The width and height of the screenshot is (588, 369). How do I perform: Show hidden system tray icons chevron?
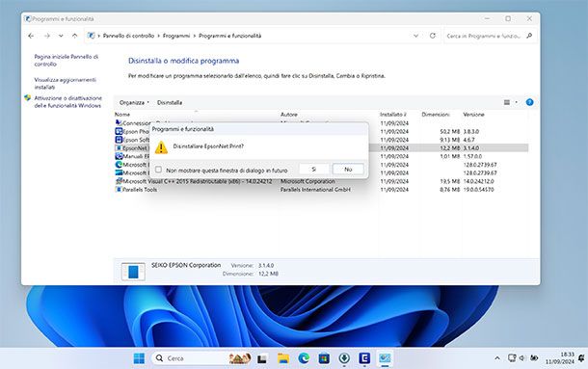(x=497, y=358)
